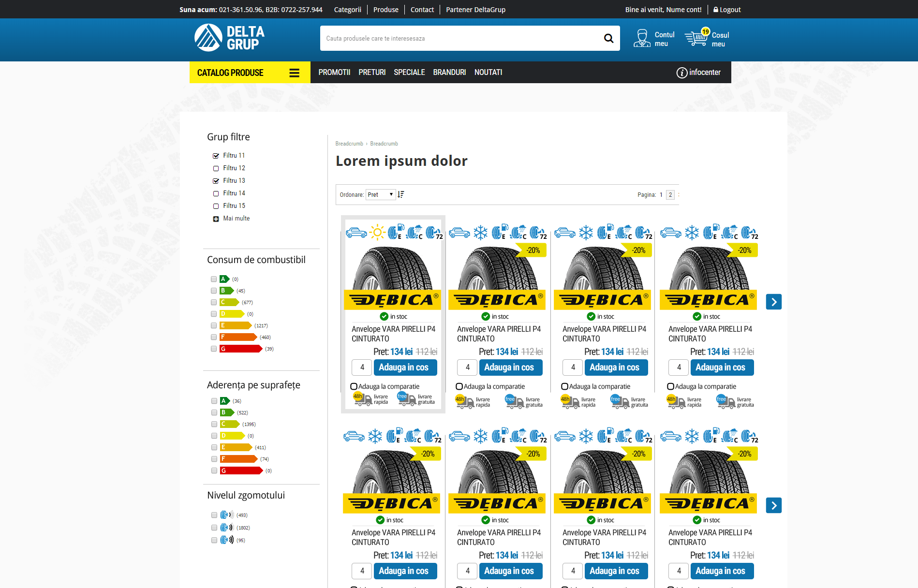
Task: Click the noise 72 icon on the first product
Action: [x=434, y=233]
